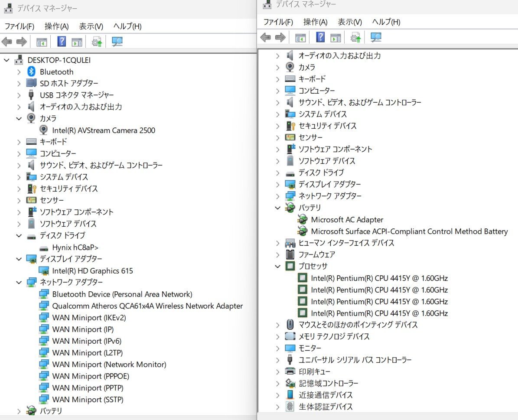Image resolution: width=518 pixels, height=420 pixels.
Task: Click Show/hide console tree icon, left window
Action: pyautogui.click(x=42, y=42)
